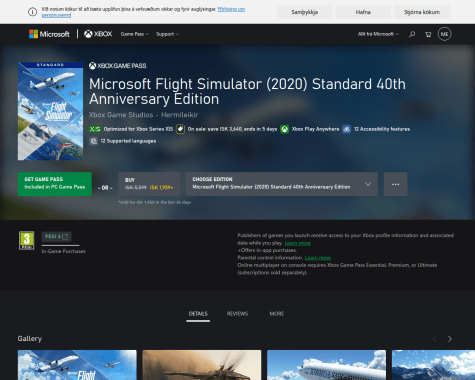Viewport: 475px width, 380px height.
Task: Click the Stjórna kökum button
Action: coord(422,12)
